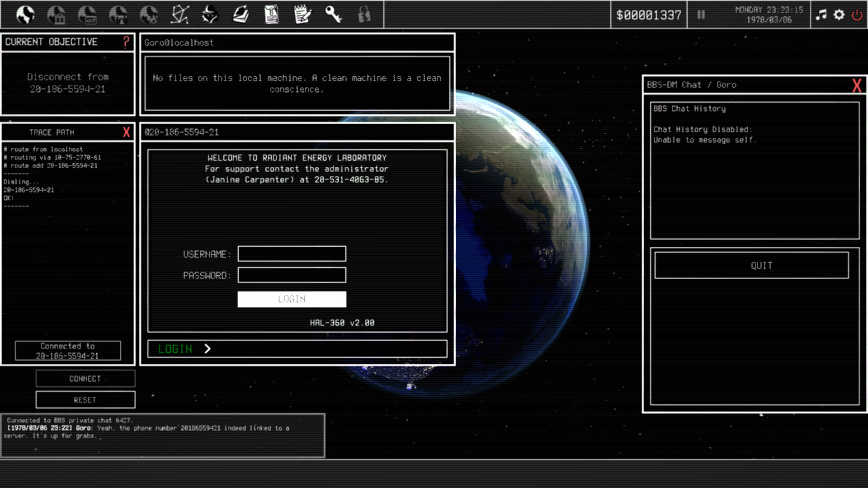Open the notepad with pencil icon

click(302, 15)
